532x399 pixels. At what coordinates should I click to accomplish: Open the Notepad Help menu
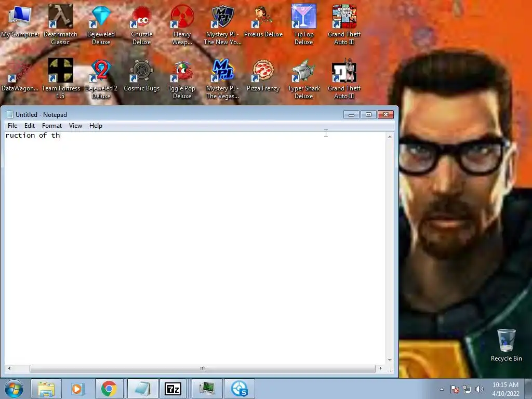(x=96, y=126)
